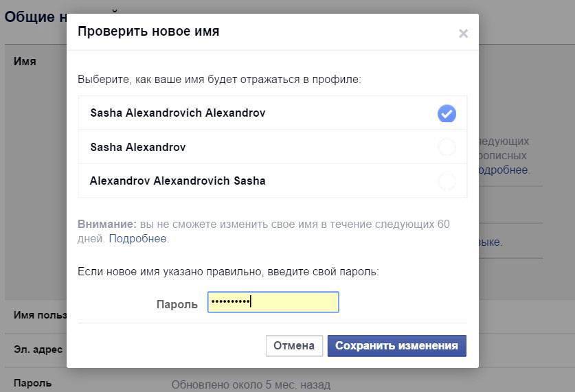Open the Имя settings row
575x392 pixels.
[25, 61]
